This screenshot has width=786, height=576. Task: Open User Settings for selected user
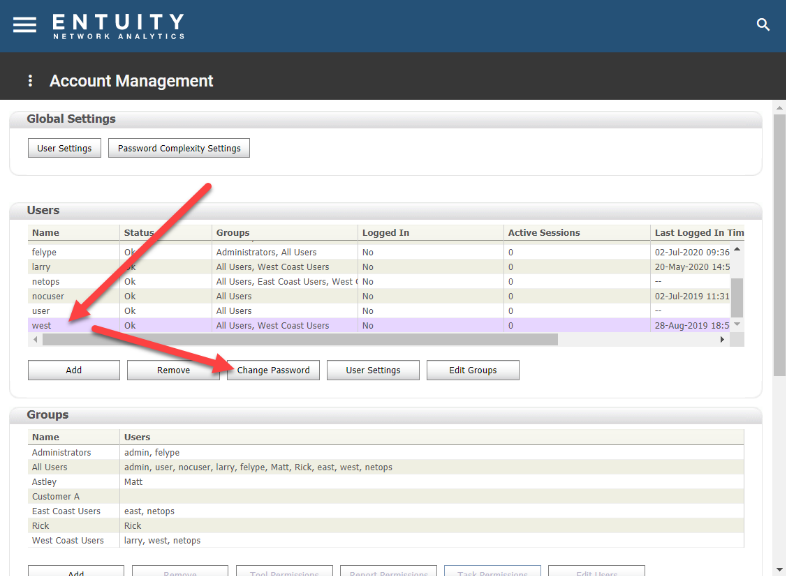click(x=373, y=370)
